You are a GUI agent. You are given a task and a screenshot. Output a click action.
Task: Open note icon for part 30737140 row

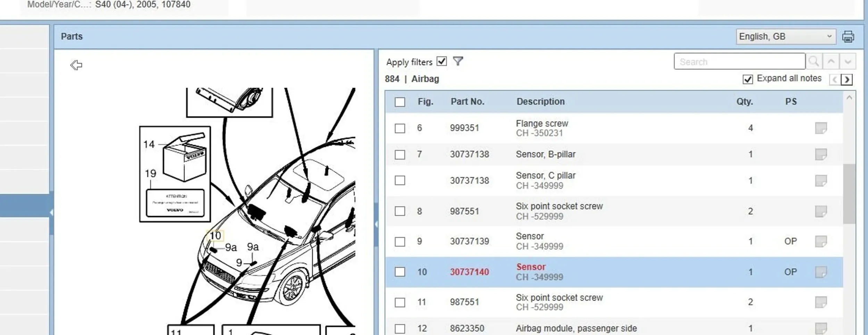pos(821,272)
